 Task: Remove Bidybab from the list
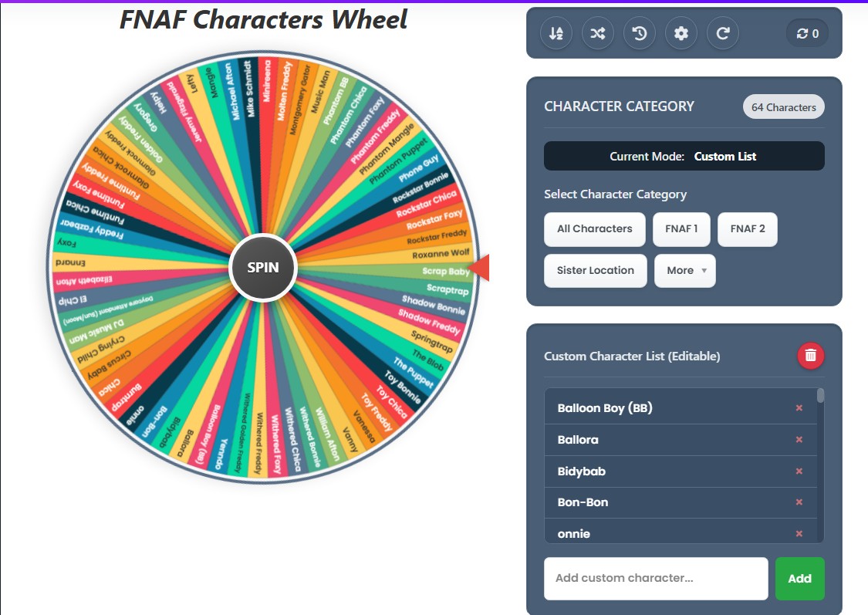[799, 471]
